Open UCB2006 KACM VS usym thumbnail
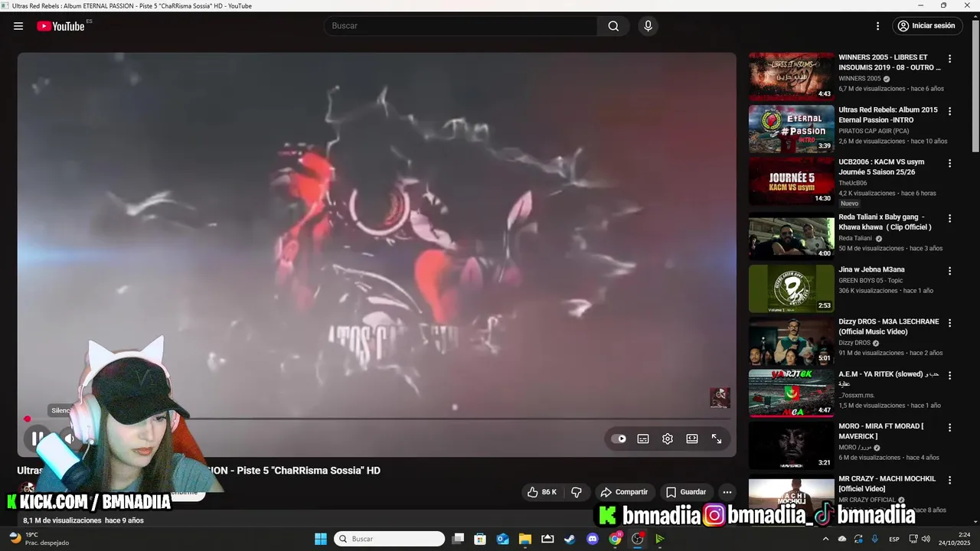The width and height of the screenshot is (980, 551). [792, 181]
